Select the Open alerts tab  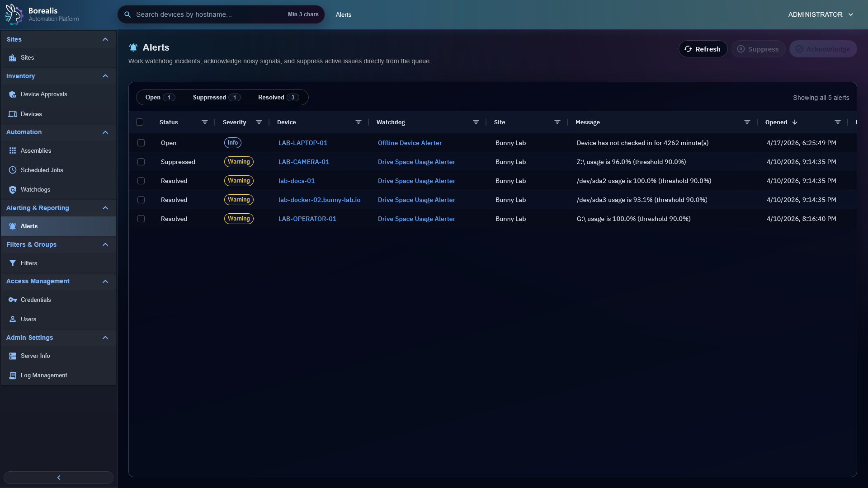click(160, 98)
